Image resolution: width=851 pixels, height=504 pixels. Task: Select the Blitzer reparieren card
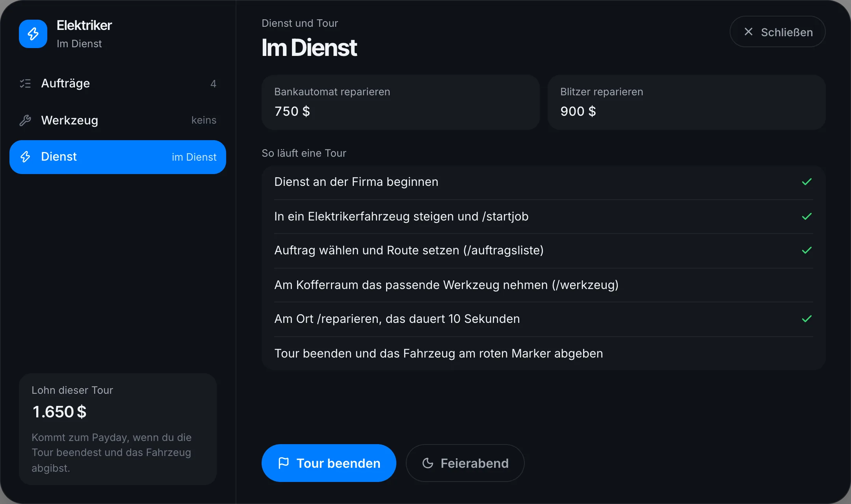pos(687,102)
